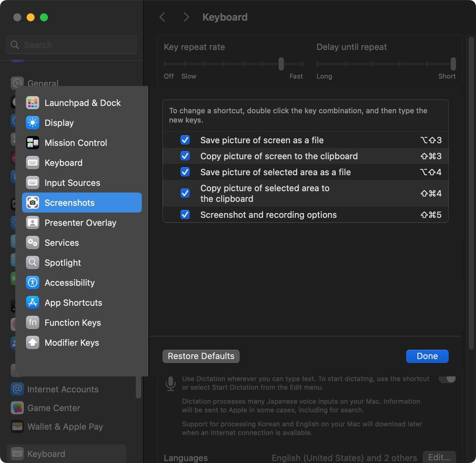Click the Services gears icon
This screenshot has height=463, width=476.
click(x=33, y=242)
